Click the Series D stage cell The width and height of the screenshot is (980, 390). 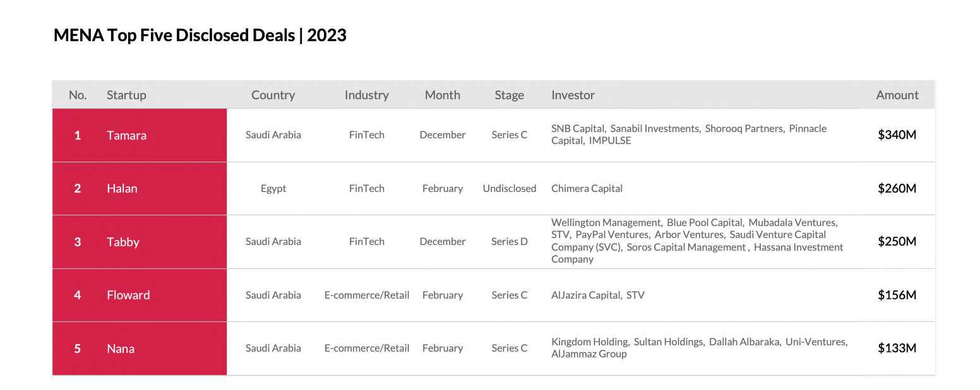(x=509, y=242)
